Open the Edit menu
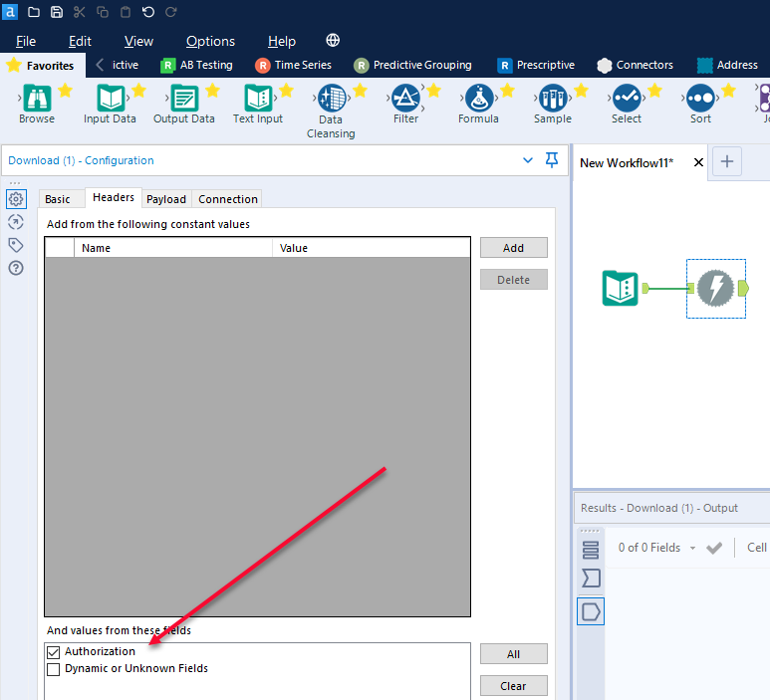Image resolution: width=770 pixels, height=700 pixels. pos(80,41)
